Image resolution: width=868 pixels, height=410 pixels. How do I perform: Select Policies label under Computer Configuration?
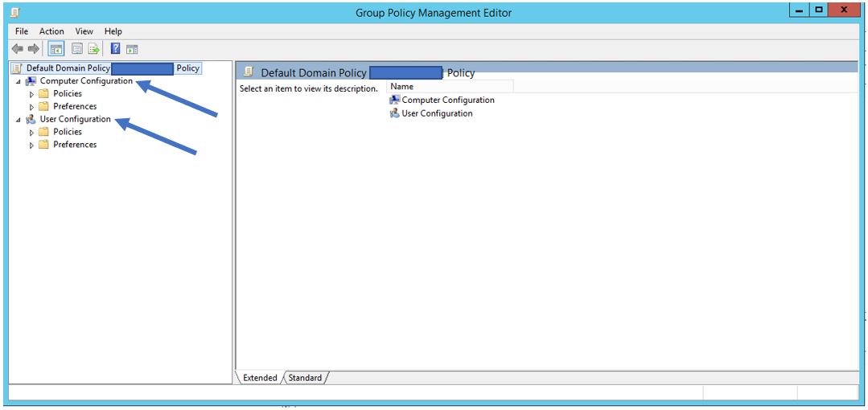68,93
